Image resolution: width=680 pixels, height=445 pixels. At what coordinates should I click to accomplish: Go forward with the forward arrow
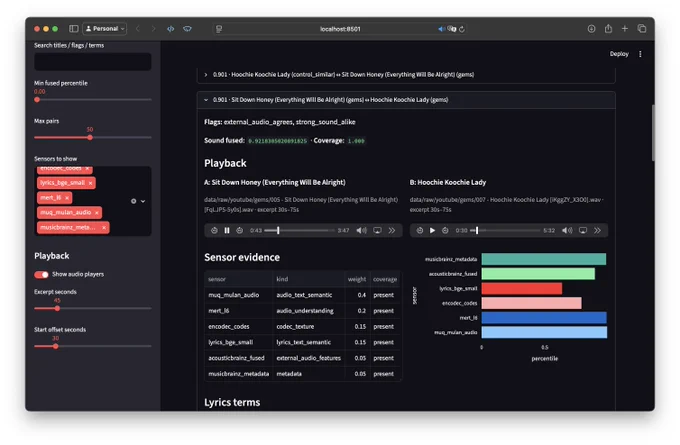coord(153,29)
